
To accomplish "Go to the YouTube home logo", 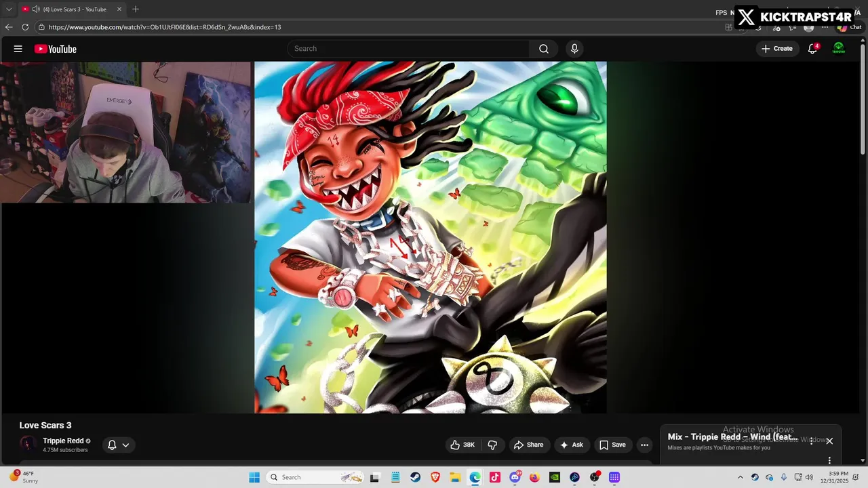I will pyautogui.click(x=56, y=49).
